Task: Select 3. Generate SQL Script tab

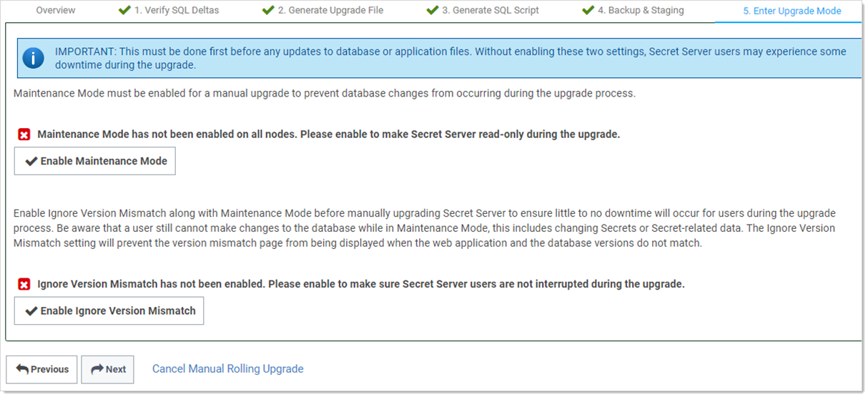Action: pyautogui.click(x=490, y=11)
